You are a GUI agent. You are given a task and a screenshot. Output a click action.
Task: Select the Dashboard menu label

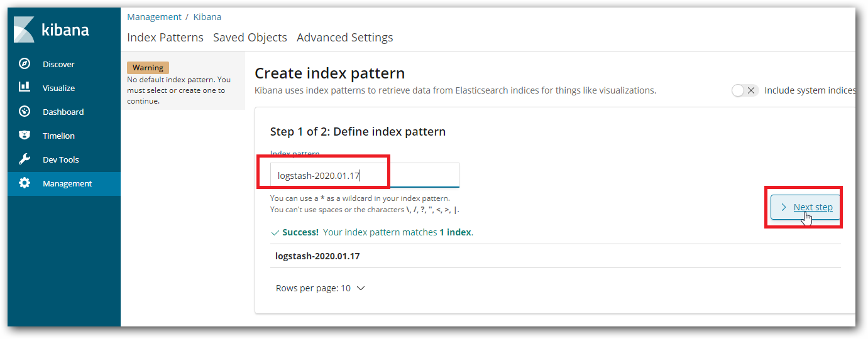pos(63,112)
